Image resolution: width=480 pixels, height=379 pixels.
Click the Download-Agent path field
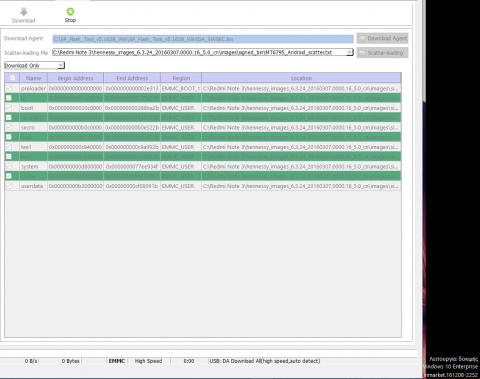pyautogui.click(x=203, y=39)
